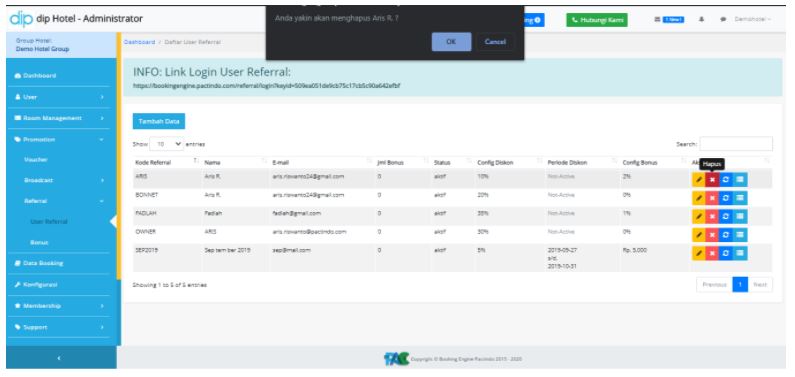Image resolution: width=795 pixels, height=377 pixels.
Task: Refresh icon for BONNET referral row
Action: click(726, 198)
